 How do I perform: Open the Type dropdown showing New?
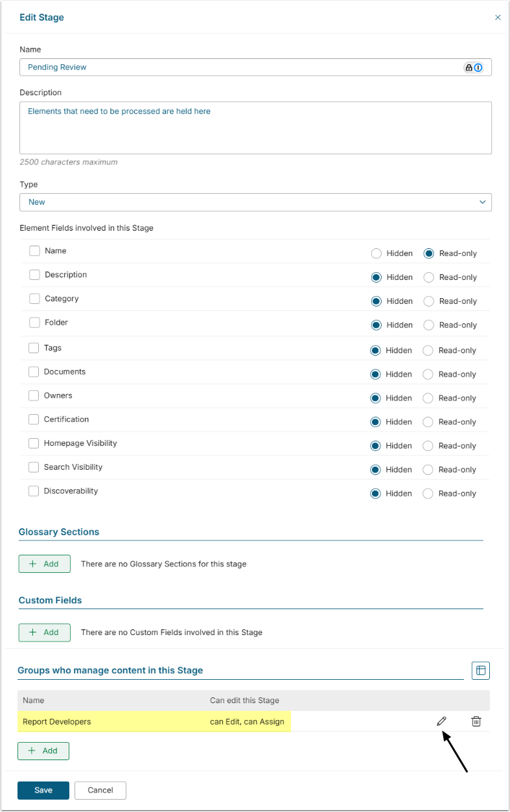pyautogui.click(x=255, y=202)
